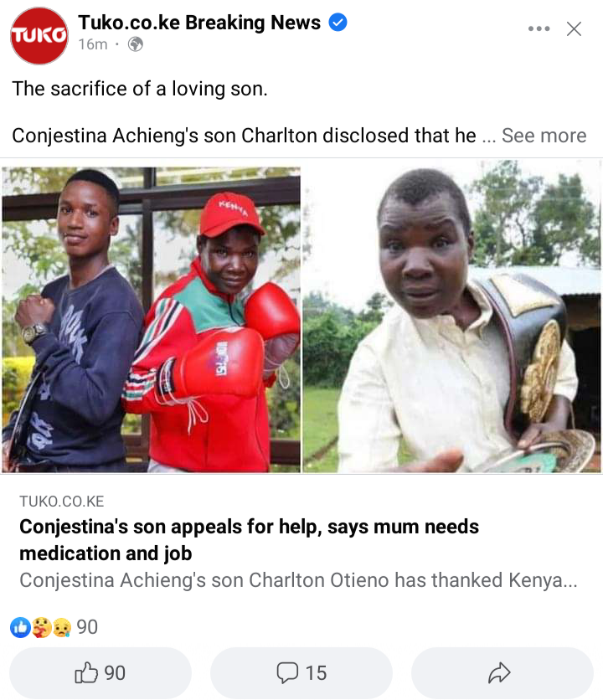The height and width of the screenshot is (700, 603).
Task: Open the Tuko red logo profile picture
Action: (39, 36)
